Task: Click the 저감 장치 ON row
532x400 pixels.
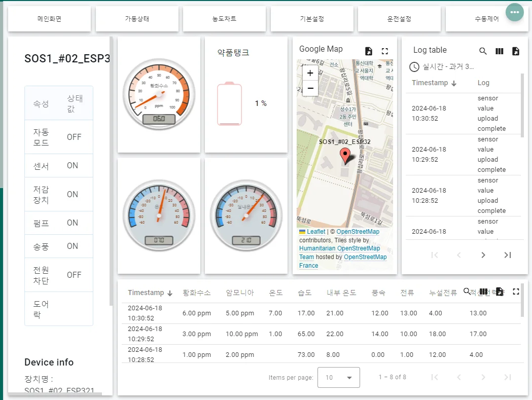Action: 59,194
